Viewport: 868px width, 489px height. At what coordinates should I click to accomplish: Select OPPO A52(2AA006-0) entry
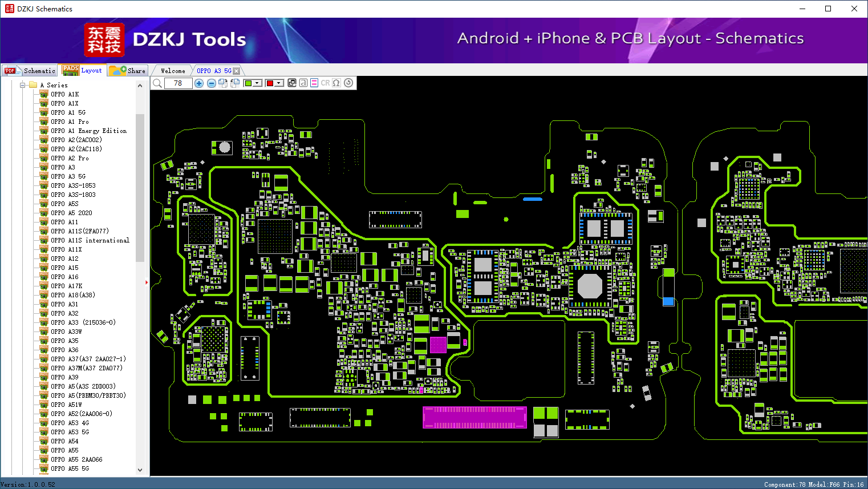pyautogui.click(x=82, y=414)
